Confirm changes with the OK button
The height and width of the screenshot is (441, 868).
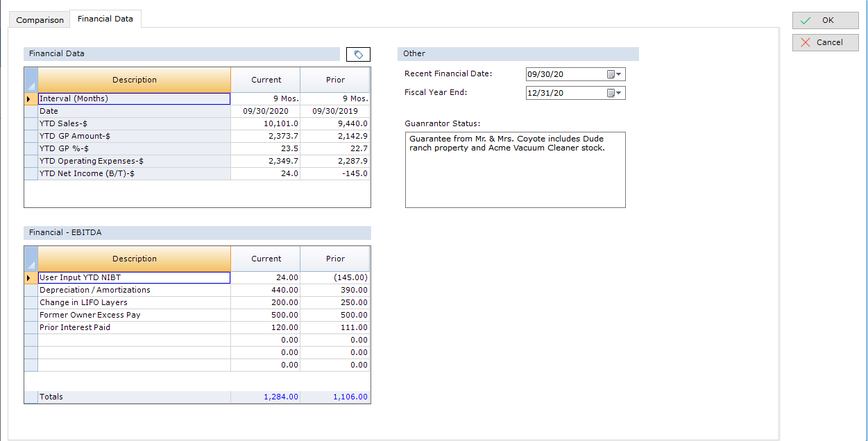(825, 20)
